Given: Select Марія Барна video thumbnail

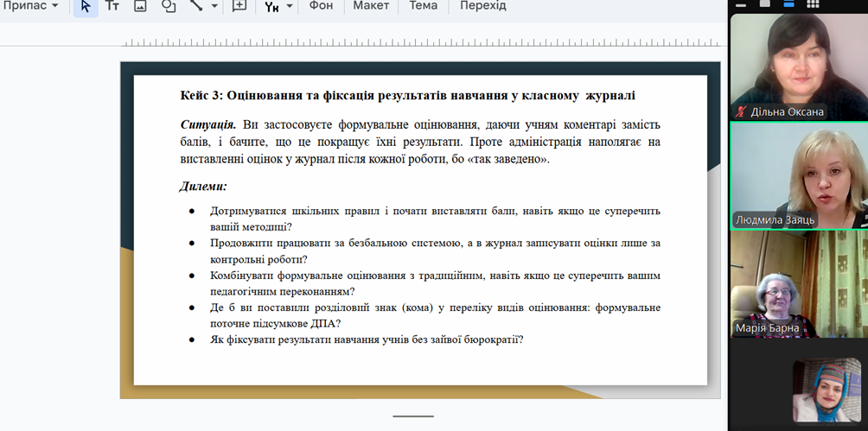Looking at the screenshot, I should (x=799, y=284).
